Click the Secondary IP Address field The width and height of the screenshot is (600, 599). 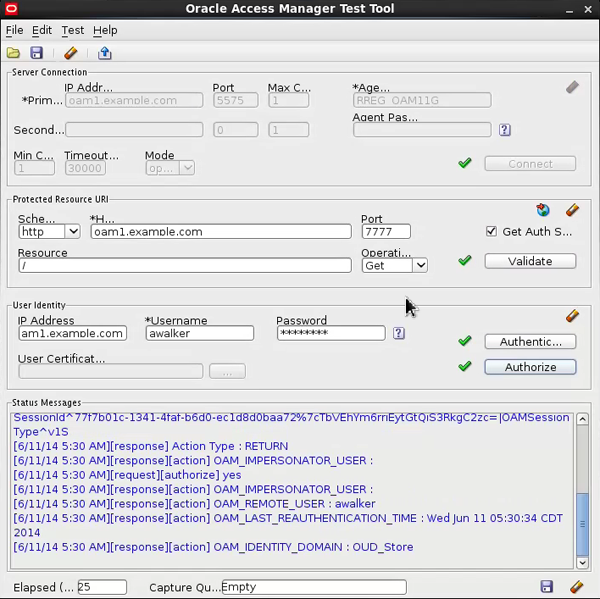point(134,130)
